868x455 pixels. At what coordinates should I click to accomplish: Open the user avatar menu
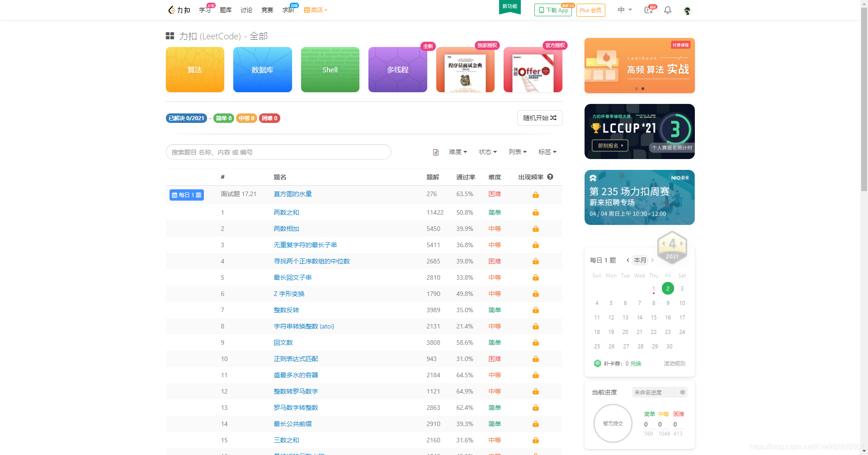(687, 10)
